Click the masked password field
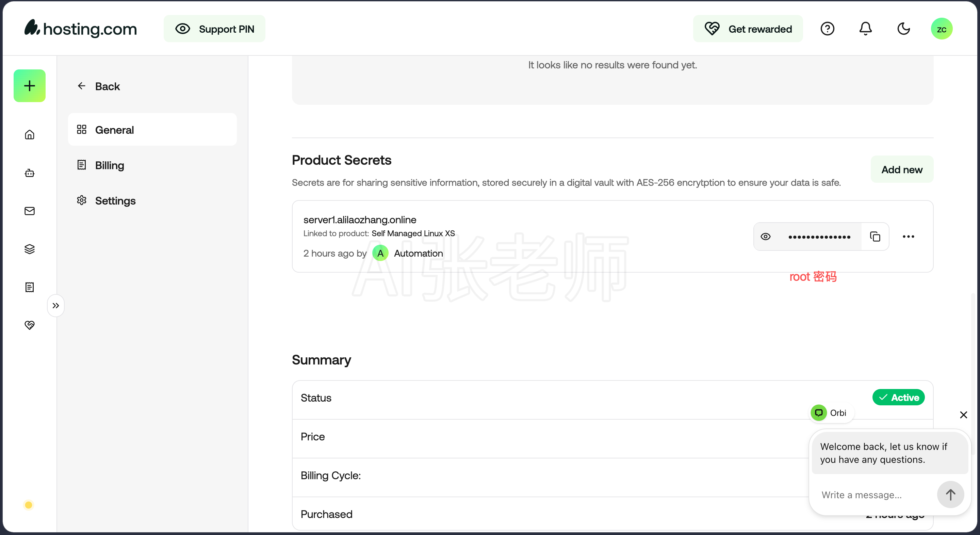Image resolution: width=980 pixels, height=535 pixels. (x=819, y=237)
